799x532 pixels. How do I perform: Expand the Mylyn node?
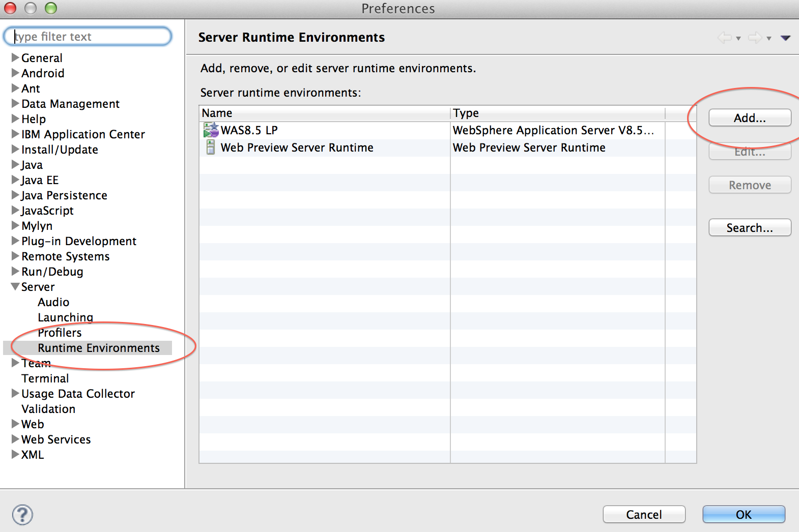15,225
